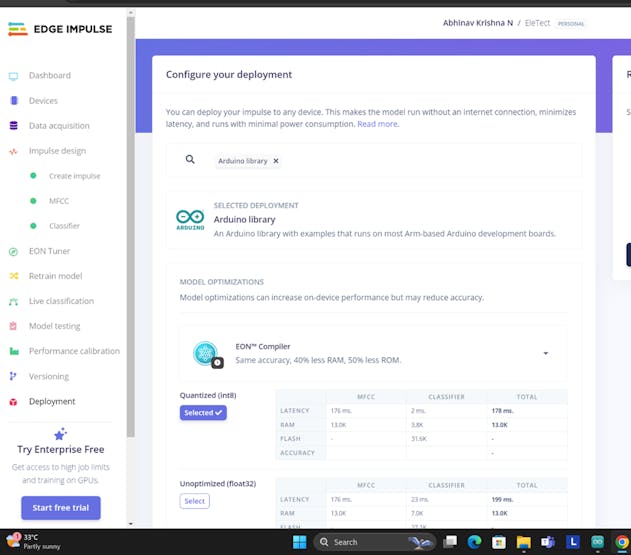631x555 pixels.
Task: Click the EON Tuner compass icon
Action: click(x=13, y=252)
